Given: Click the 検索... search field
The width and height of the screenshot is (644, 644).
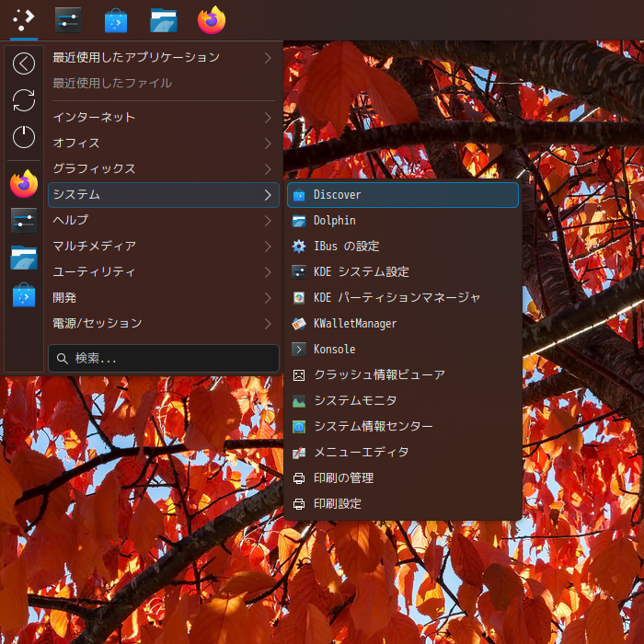Looking at the screenshot, I should click(x=164, y=359).
